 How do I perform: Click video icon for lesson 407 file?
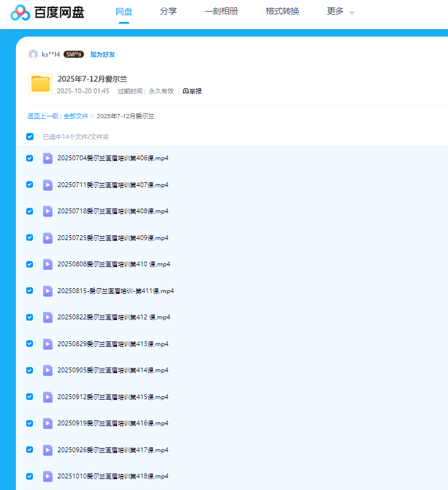pos(48,185)
